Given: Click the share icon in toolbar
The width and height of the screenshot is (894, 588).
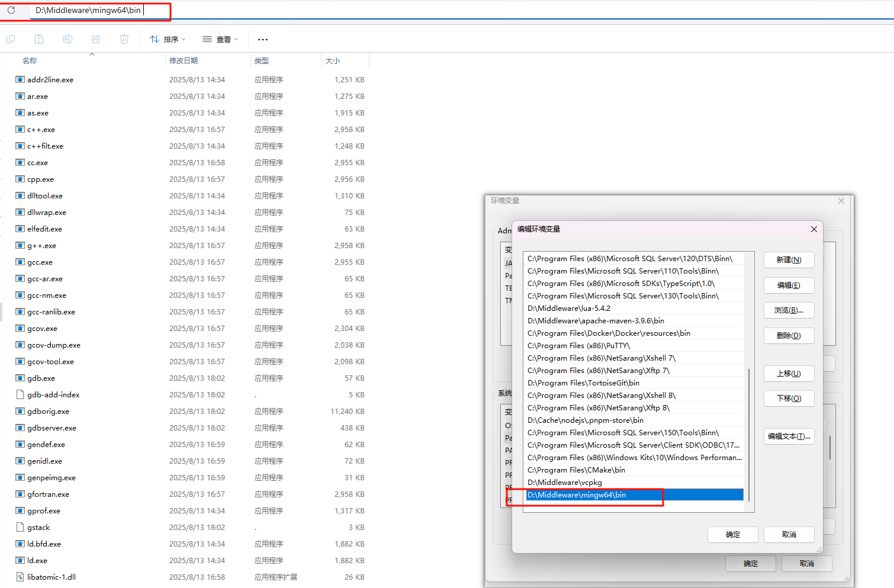Looking at the screenshot, I should (96, 39).
